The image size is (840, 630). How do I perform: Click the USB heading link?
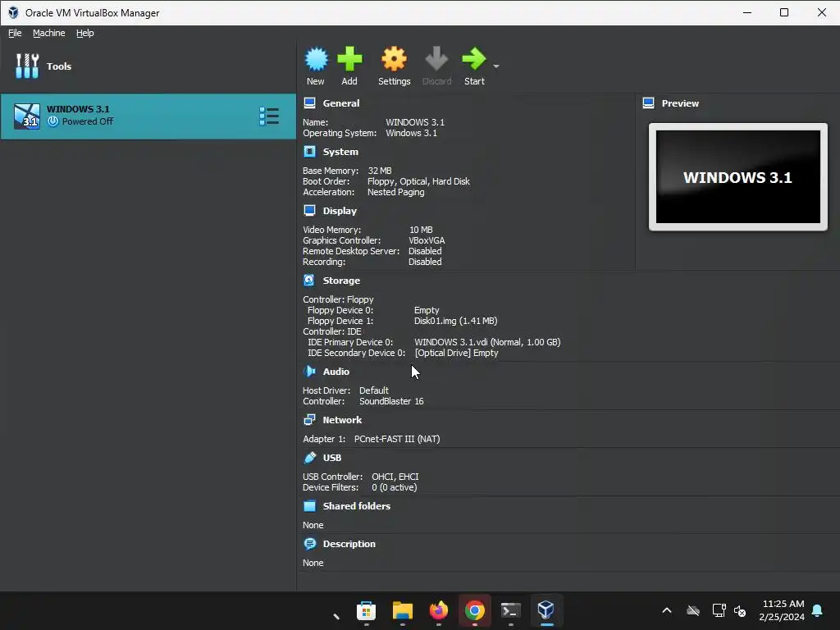(332, 458)
